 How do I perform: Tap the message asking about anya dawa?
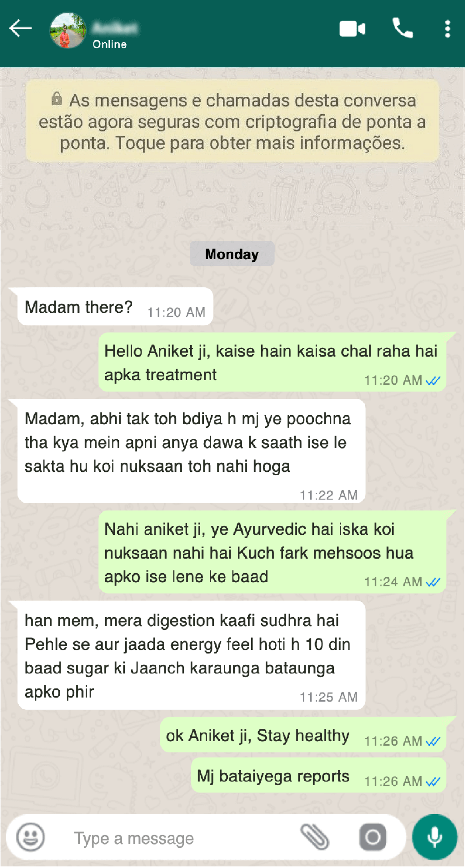(192, 451)
